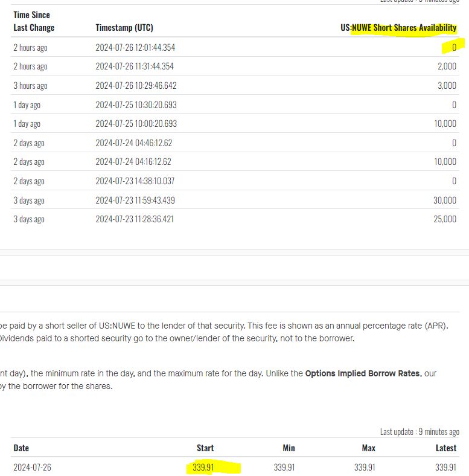Select timestamp 2024-07-23 11:59:43.439
Viewport: 469px width, 476px height.
click(x=135, y=200)
